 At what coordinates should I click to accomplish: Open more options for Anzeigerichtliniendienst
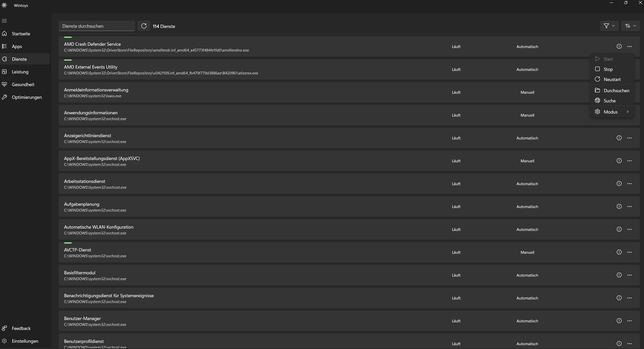point(630,138)
